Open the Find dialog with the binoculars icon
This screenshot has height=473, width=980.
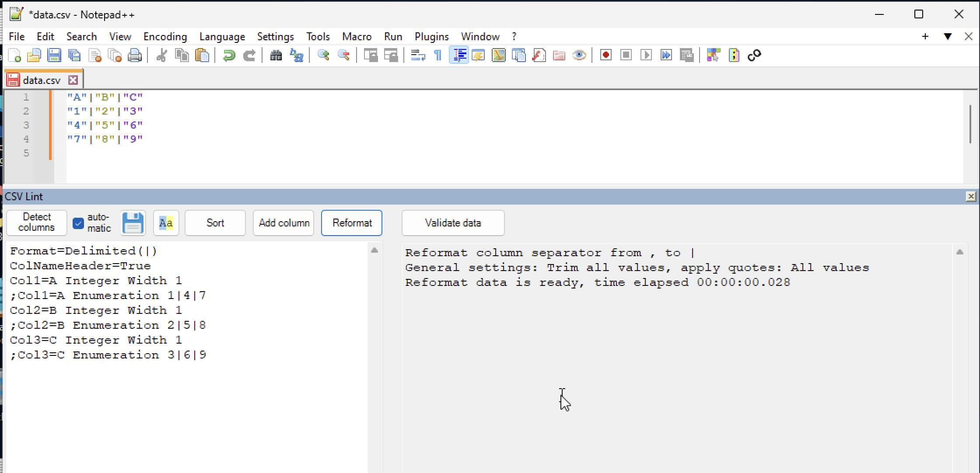point(276,55)
